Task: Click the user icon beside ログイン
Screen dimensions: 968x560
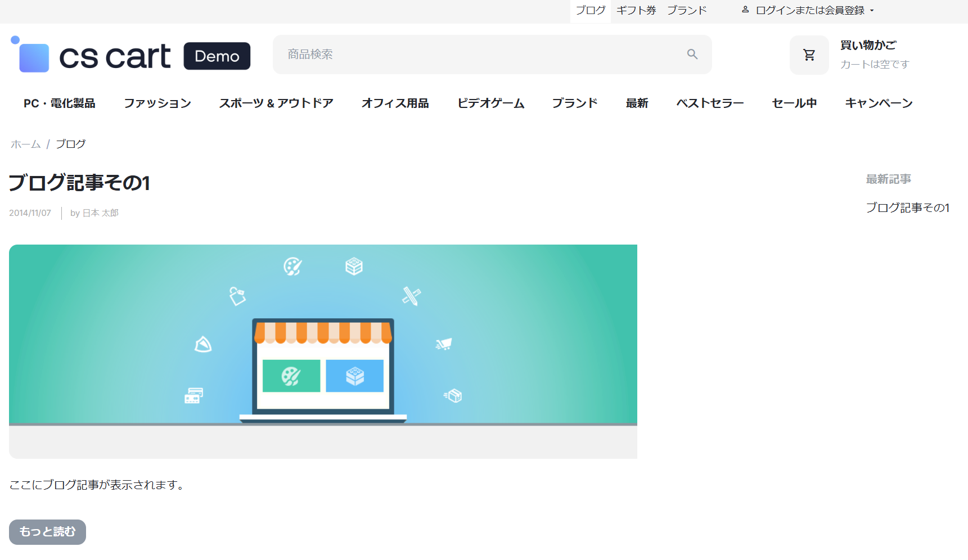Action: click(x=745, y=10)
